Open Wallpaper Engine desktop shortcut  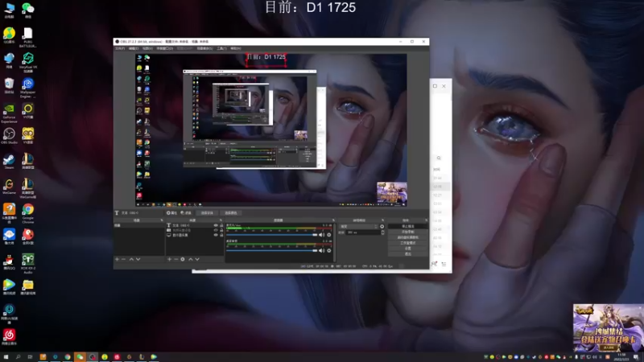(28, 88)
